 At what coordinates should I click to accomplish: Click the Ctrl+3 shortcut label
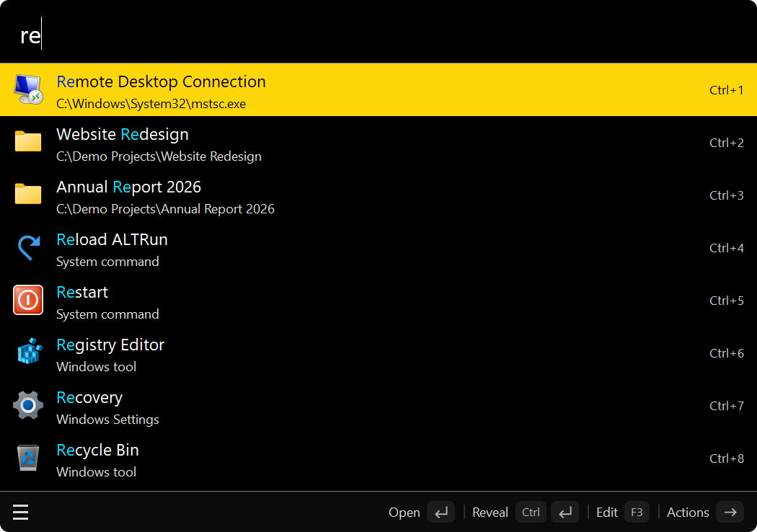(727, 195)
